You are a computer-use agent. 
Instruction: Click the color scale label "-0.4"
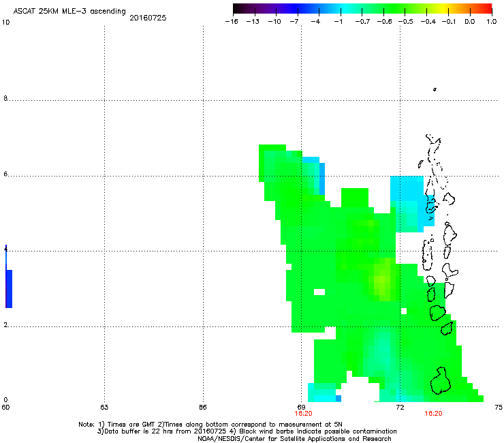[x=428, y=22]
